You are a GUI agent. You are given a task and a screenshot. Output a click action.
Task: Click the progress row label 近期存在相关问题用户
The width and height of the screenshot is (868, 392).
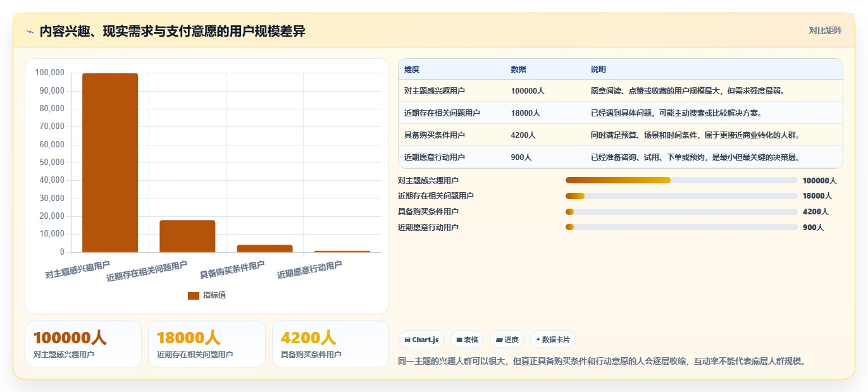click(x=436, y=196)
